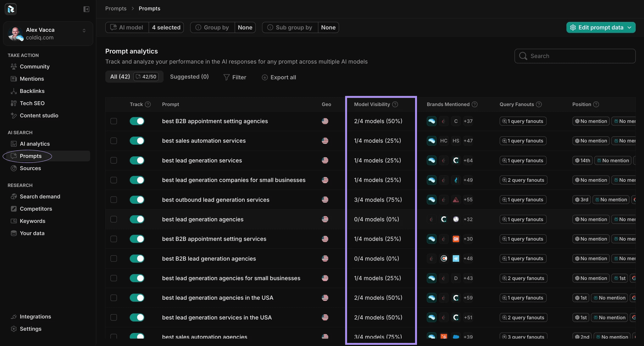Click the United States flag for first prompt
Viewport: 644px width, 346px height.
point(325,121)
